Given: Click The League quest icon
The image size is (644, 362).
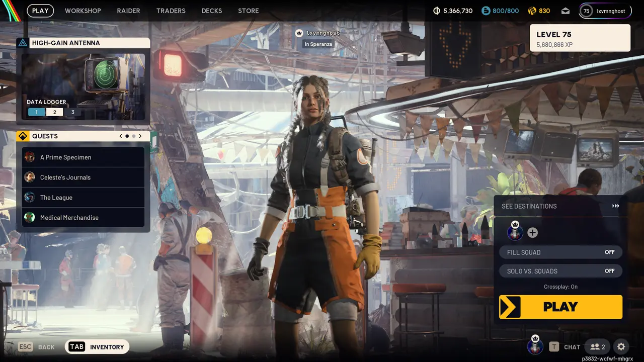Looking at the screenshot, I should click(30, 197).
